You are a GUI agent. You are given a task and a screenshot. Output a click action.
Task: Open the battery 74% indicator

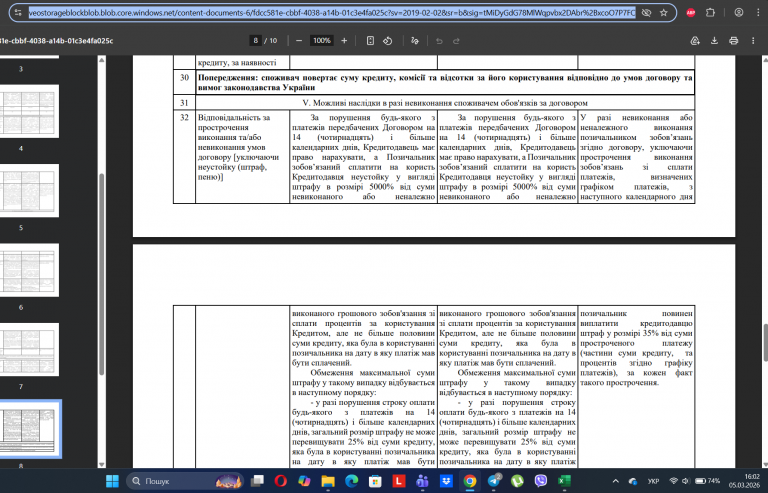(x=708, y=481)
